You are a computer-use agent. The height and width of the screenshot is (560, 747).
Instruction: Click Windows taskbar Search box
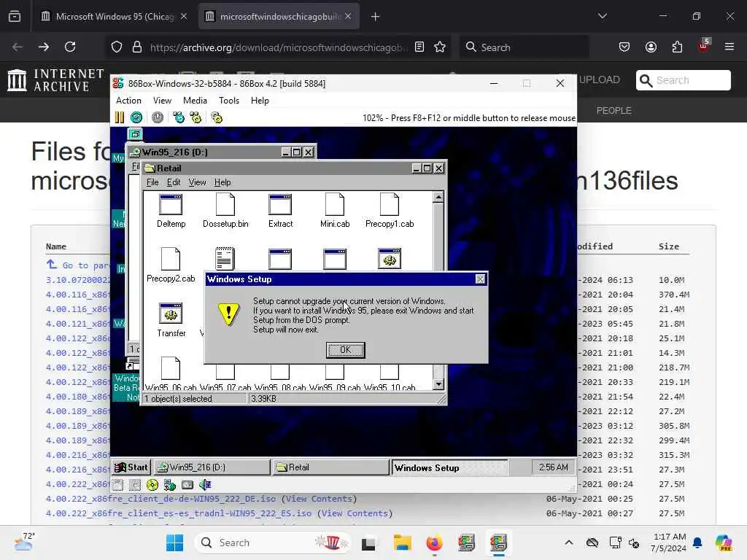point(273,542)
